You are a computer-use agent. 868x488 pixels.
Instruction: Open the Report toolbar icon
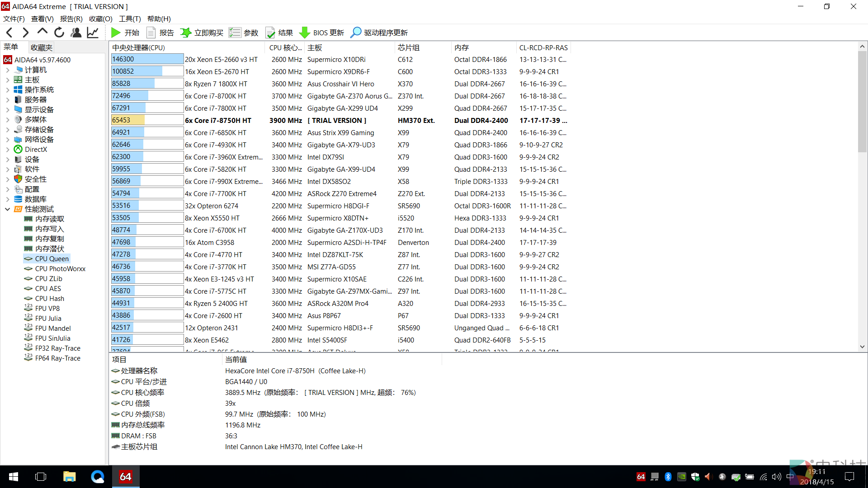point(151,33)
